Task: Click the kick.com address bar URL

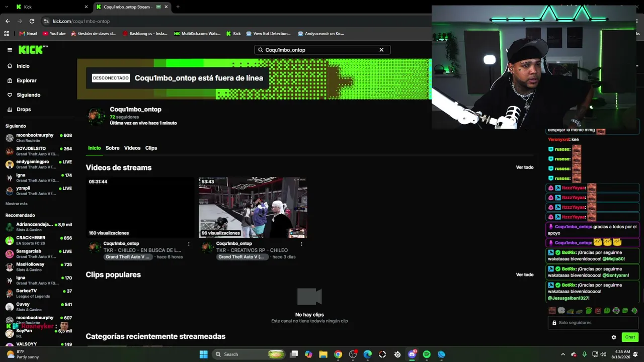Action: click(81, 21)
